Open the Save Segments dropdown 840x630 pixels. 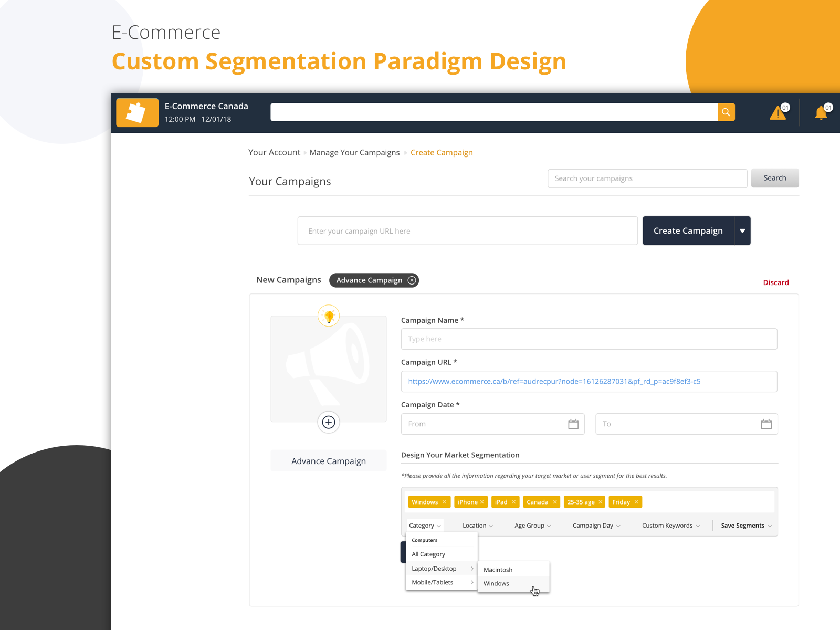coord(746,526)
